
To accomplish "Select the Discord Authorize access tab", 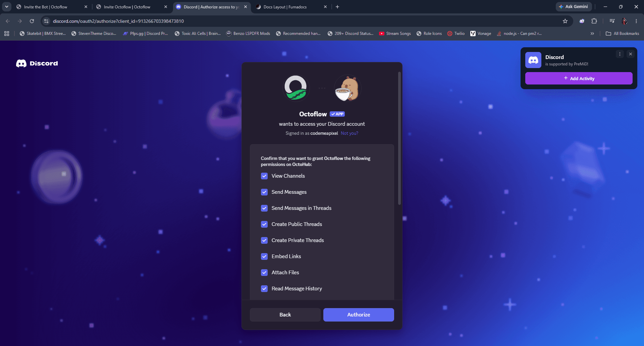I will (x=211, y=7).
